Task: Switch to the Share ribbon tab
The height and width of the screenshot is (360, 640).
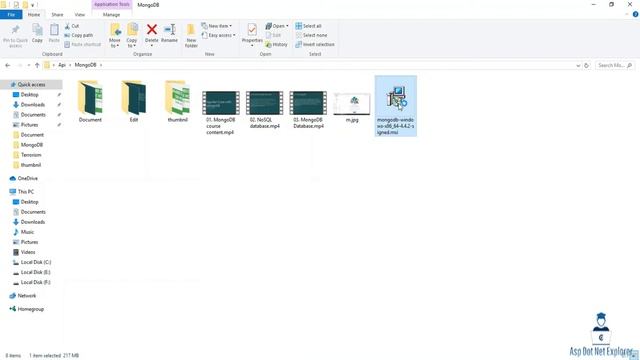Action: coord(57,15)
